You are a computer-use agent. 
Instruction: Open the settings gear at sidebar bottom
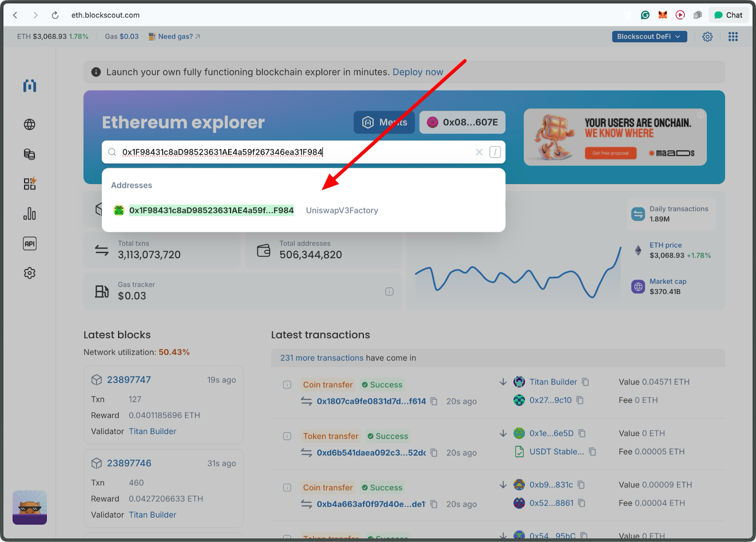(30, 273)
